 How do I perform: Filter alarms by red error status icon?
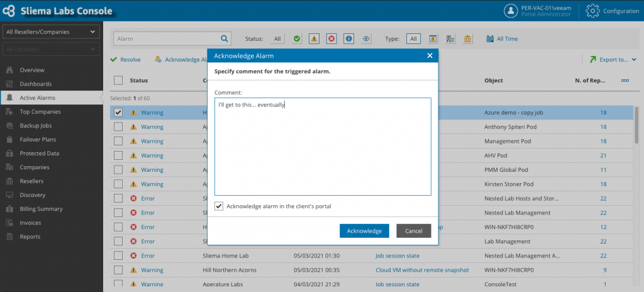click(x=331, y=38)
